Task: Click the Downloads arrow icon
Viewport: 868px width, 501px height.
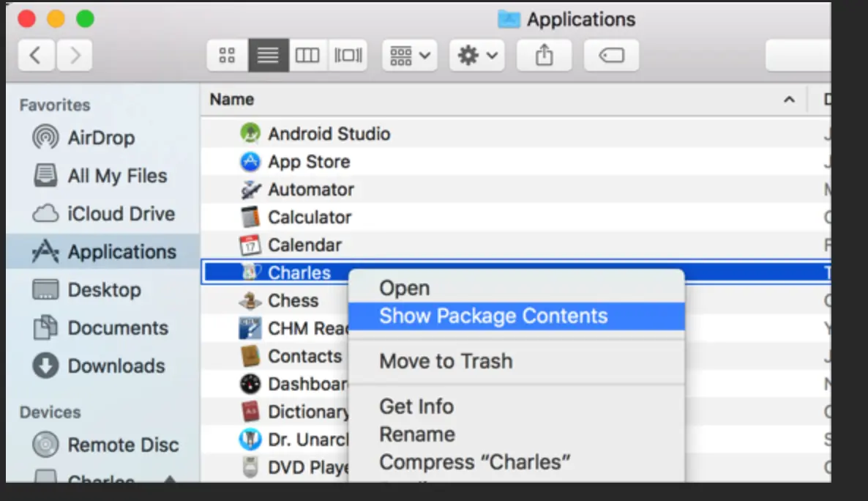Action: [x=45, y=365]
